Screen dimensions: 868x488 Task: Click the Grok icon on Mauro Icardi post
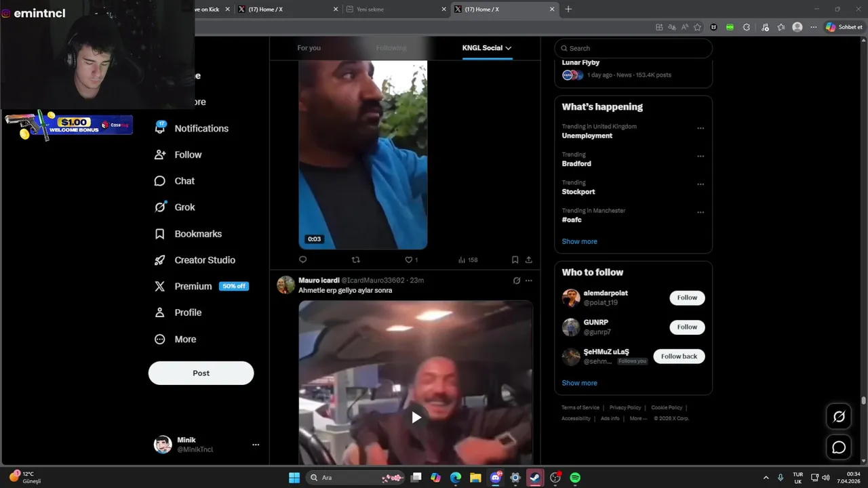pos(517,281)
